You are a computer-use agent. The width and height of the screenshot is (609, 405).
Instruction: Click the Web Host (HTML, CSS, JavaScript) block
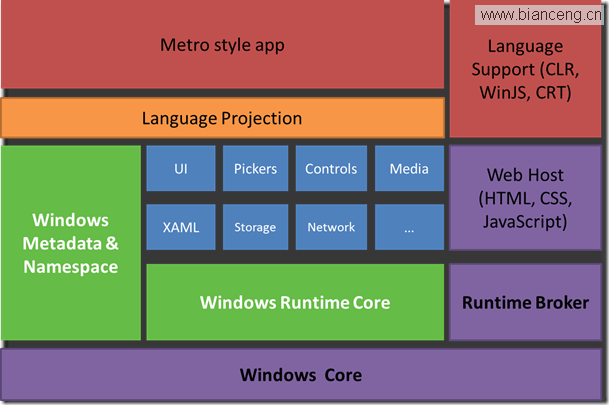tap(525, 198)
